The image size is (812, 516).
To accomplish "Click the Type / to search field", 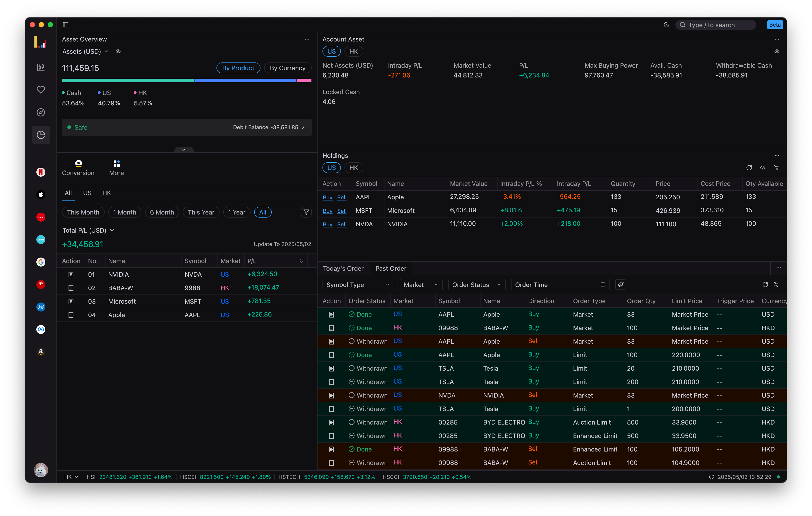I will coord(716,25).
